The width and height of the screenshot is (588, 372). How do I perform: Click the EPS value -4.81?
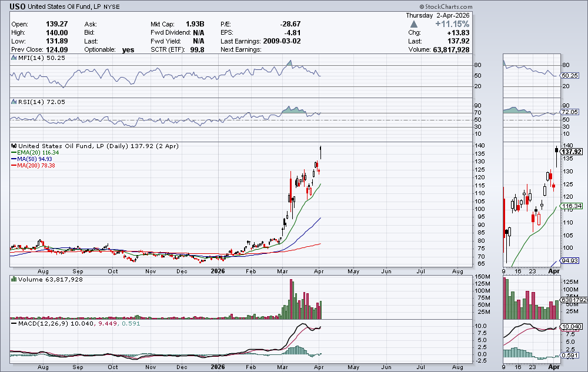click(x=292, y=32)
